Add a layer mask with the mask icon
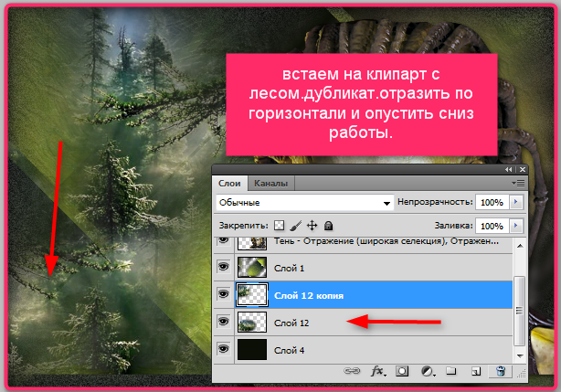Image resolution: width=561 pixels, height=392 pixels. tap(402, 371)
